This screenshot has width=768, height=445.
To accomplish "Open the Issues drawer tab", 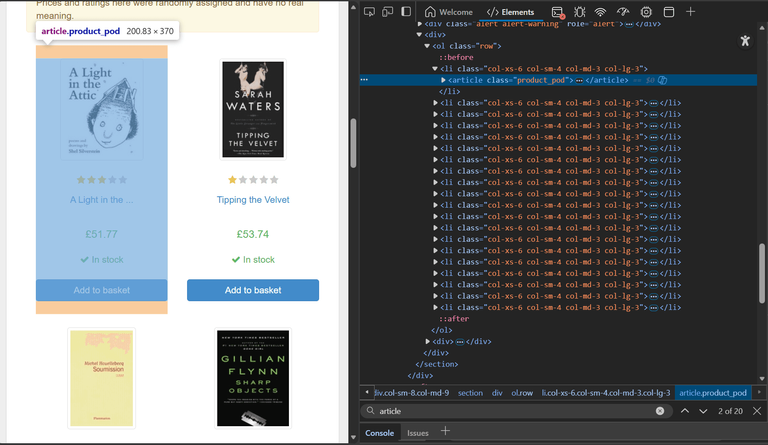I will pyautogui.click(x=418, y=433).
